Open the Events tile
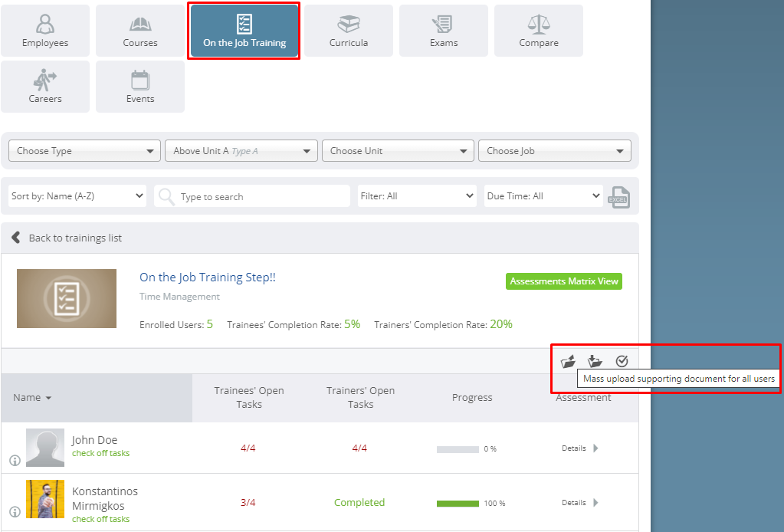This screenshot has width=784, height=532. point(140,87)
